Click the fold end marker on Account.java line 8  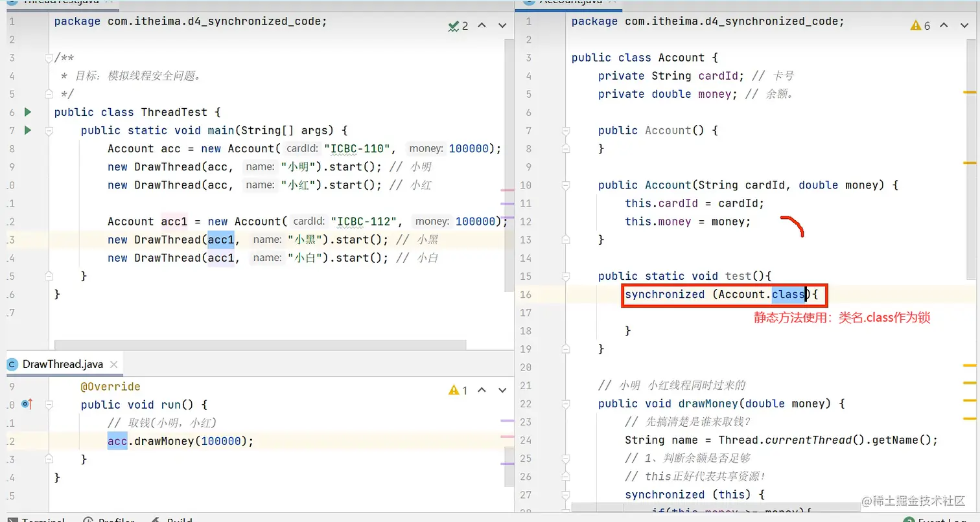566,148
